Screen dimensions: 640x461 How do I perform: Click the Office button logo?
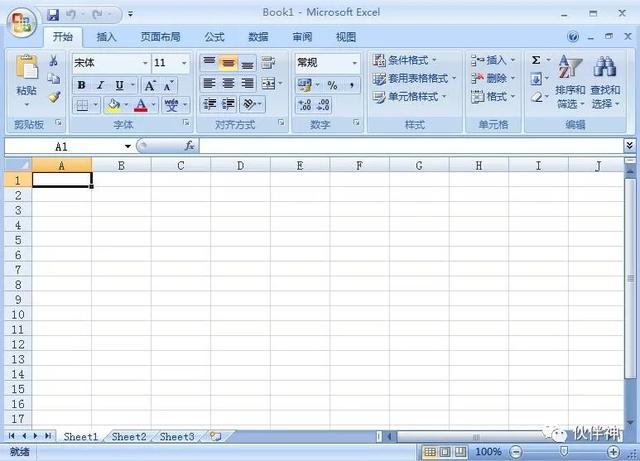click(x=21, y=22)
